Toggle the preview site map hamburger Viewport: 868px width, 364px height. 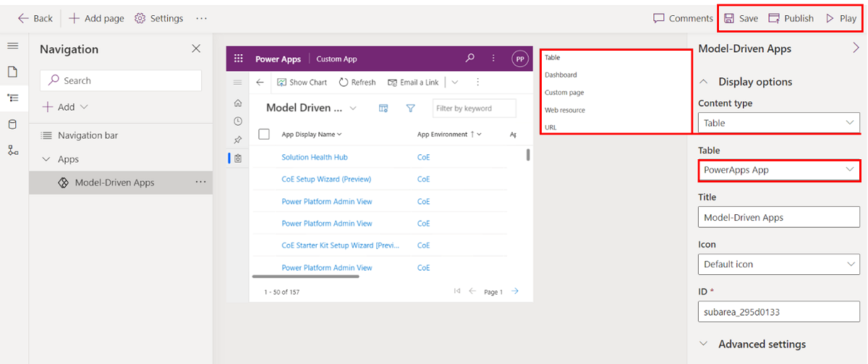pyautogui.click(x=237, y=82)
